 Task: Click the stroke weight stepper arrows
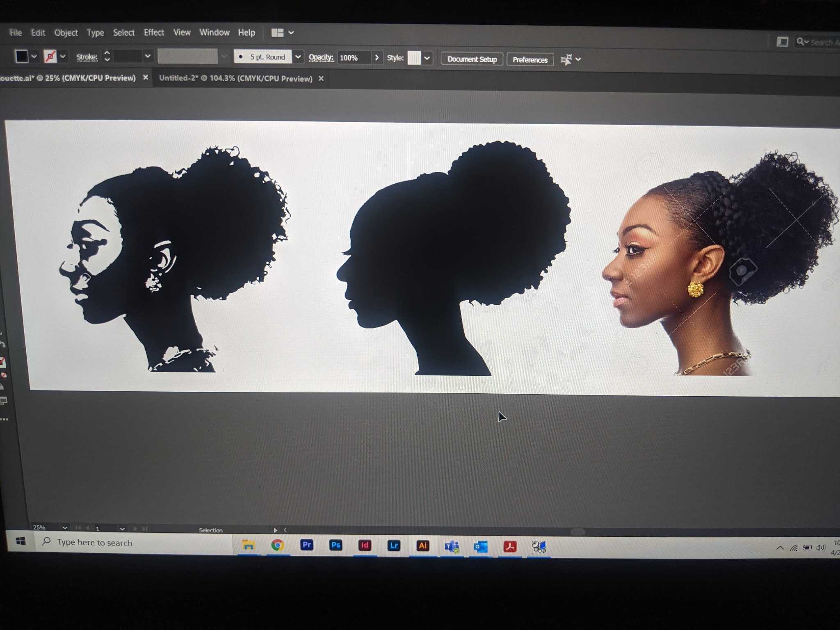[107, 56]
